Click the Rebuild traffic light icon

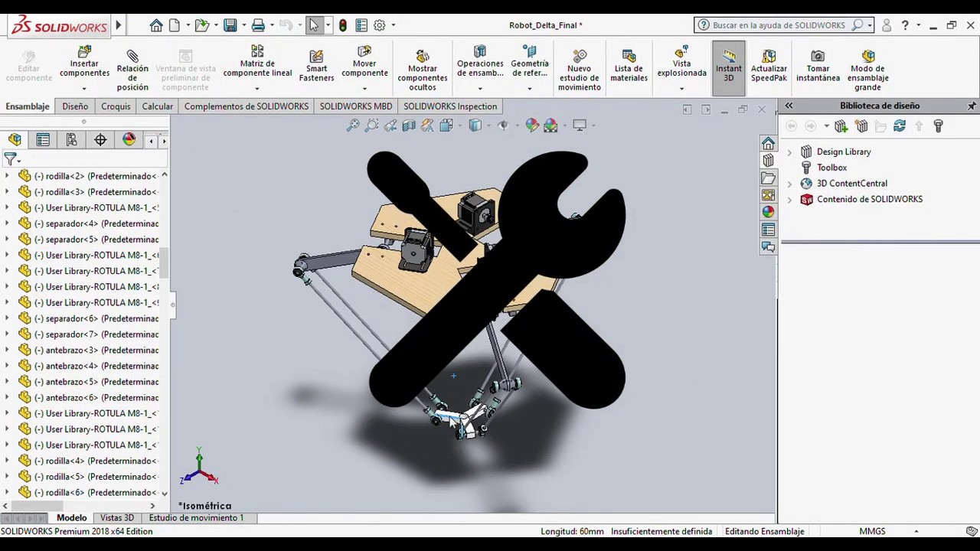[x=342, y=25]
